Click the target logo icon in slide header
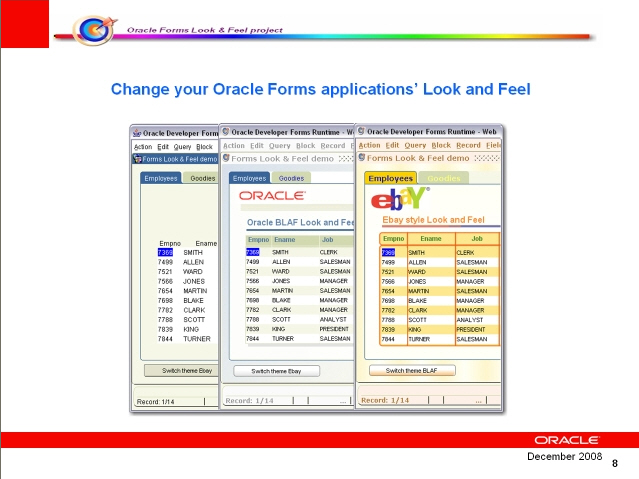 [x=94, y=30]
